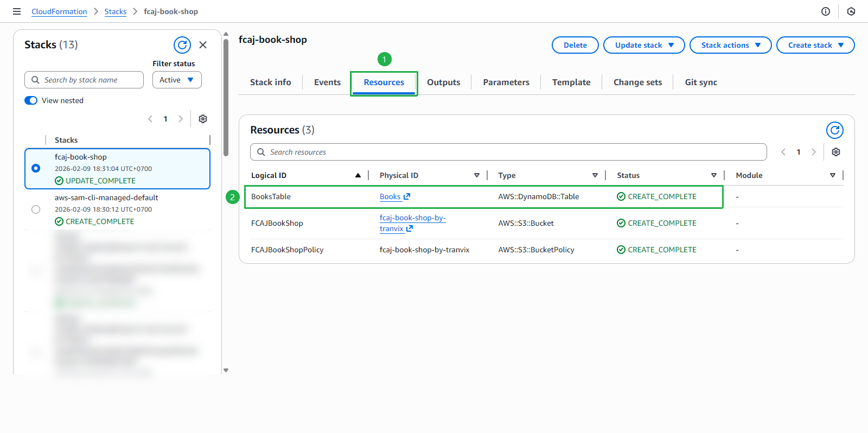Open the Parameters tab

coord(506,82)
